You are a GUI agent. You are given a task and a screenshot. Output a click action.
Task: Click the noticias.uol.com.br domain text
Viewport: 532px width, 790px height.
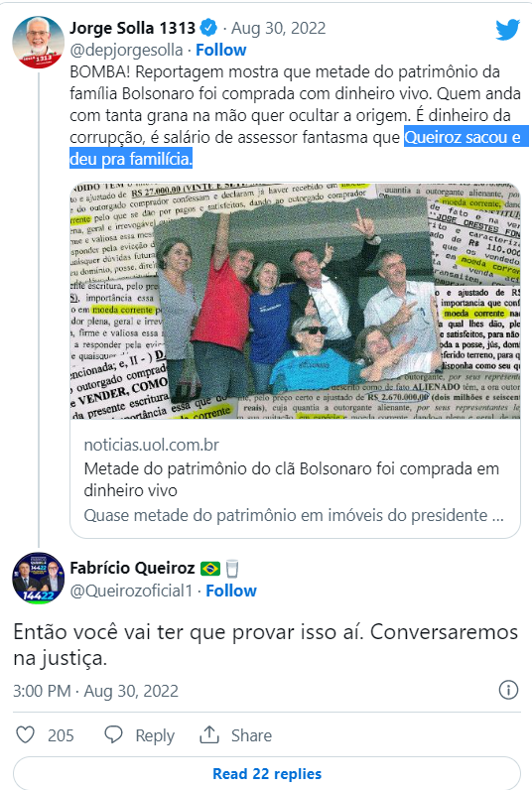(151, 445)
